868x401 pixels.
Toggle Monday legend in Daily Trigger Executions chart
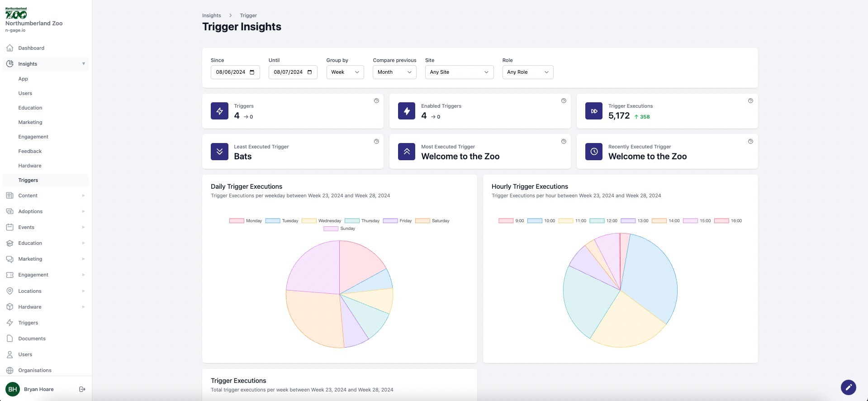[246, 221]
